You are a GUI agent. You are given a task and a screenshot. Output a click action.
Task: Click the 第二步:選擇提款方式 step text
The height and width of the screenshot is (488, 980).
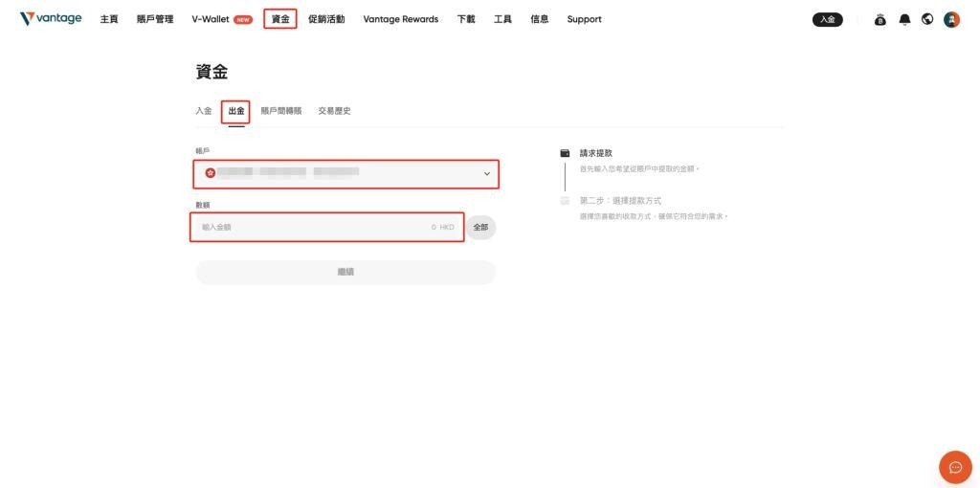pos(620,201)
